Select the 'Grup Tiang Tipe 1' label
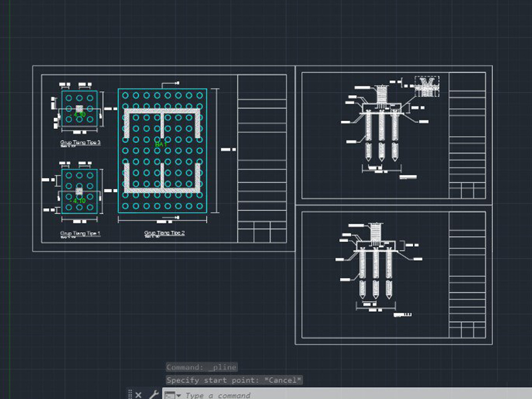This screenshot has height=399, width=532. 80,233
